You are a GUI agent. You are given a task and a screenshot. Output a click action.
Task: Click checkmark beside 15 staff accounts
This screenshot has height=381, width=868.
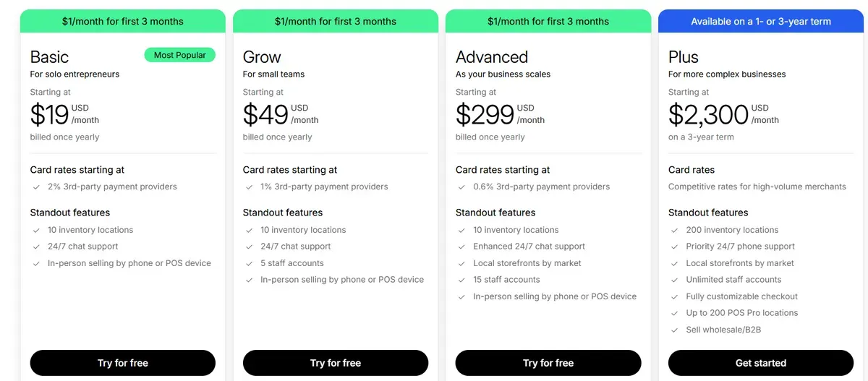pos(461,280)
